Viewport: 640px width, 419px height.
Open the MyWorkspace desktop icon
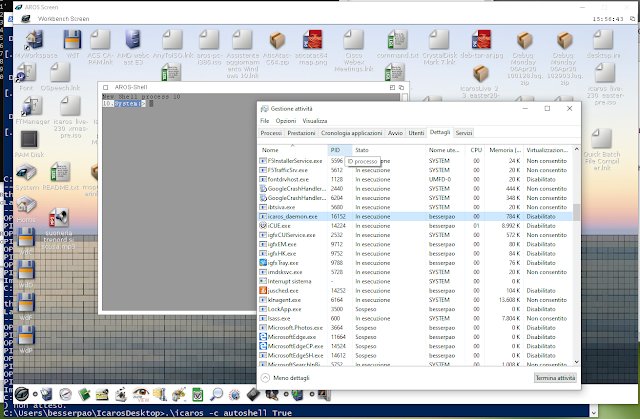[35, 40]
